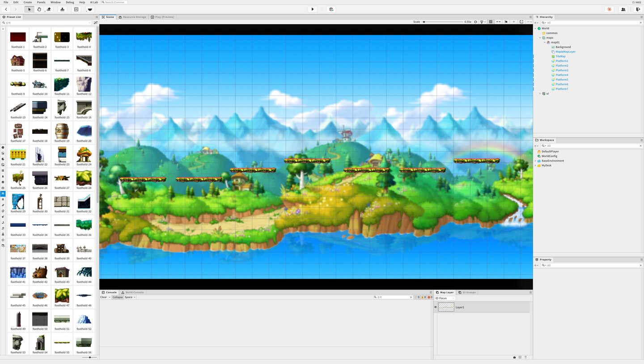This screenshot has width=644, height=364.
Task: Click the orange sun icon at top right
Action: (x=609, y=9)
